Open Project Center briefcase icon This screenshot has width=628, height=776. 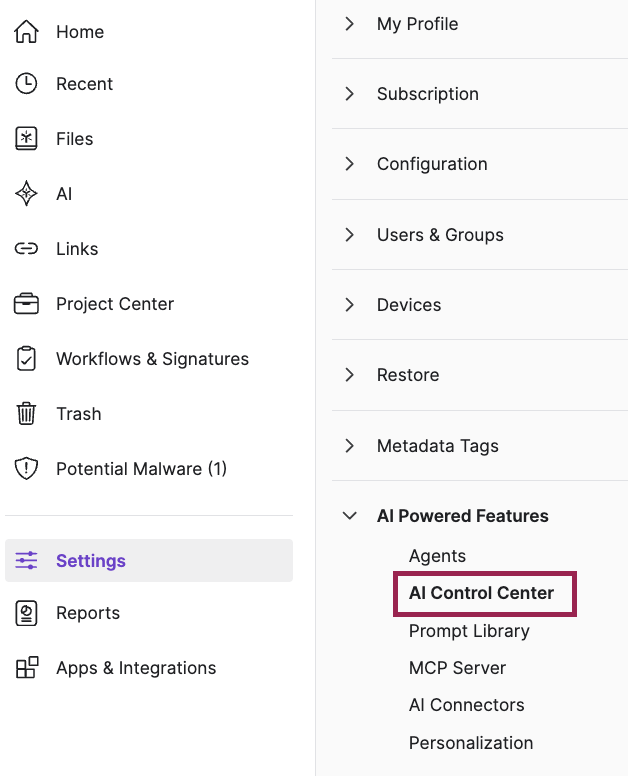pyautogui.click(x=26, y=303)
